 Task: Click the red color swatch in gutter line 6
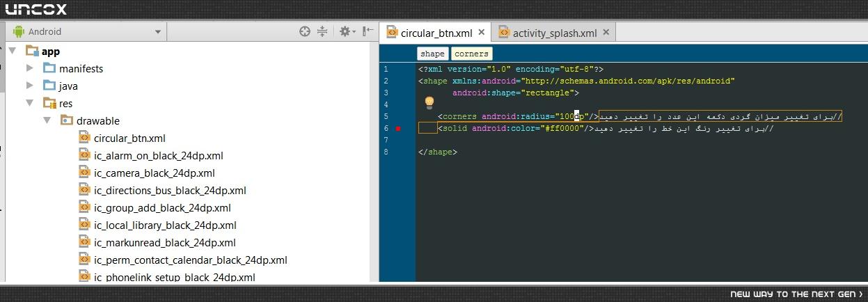(x=398, y=129)
